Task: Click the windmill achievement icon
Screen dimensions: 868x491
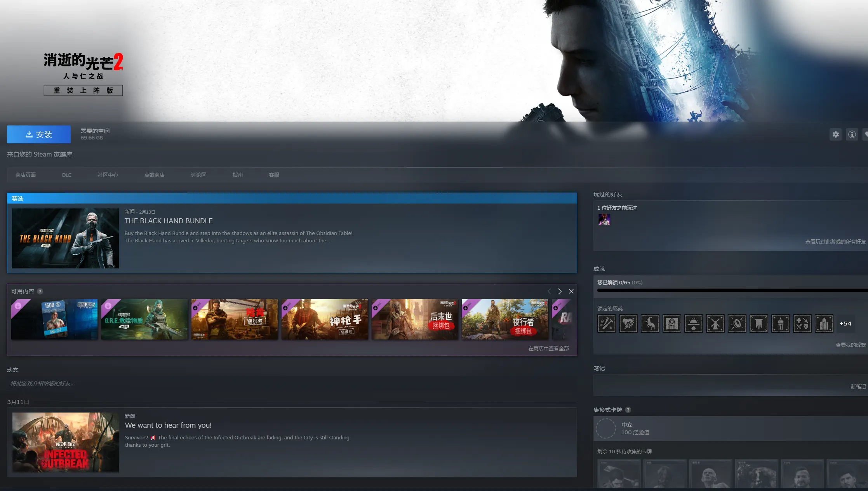Action: (715, 324)
